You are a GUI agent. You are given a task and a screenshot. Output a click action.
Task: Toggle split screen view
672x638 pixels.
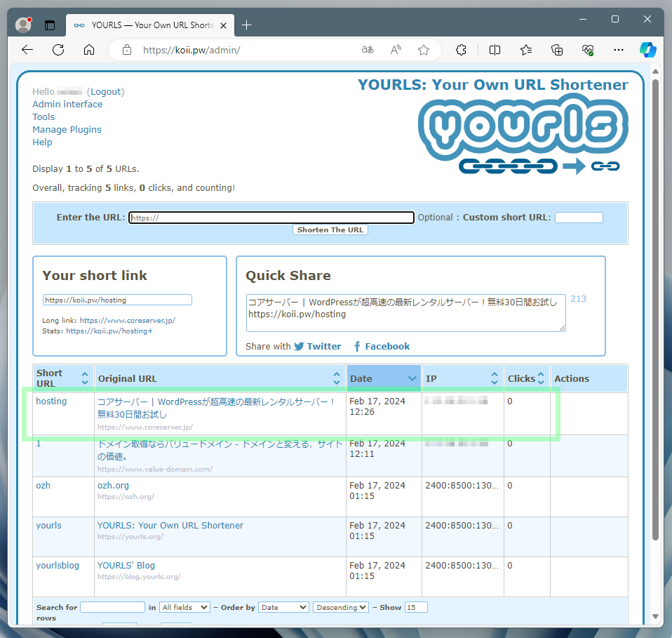click(495, 50)
